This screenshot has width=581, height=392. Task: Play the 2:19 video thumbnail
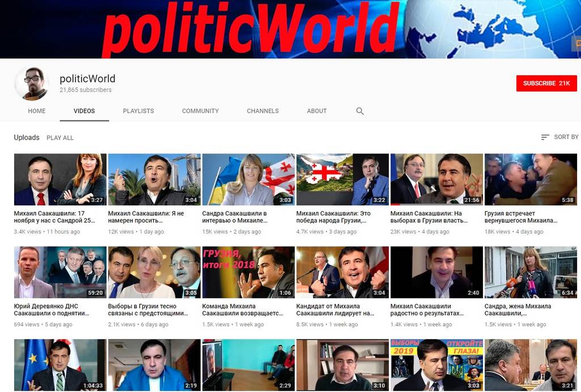tap(154, 365)
